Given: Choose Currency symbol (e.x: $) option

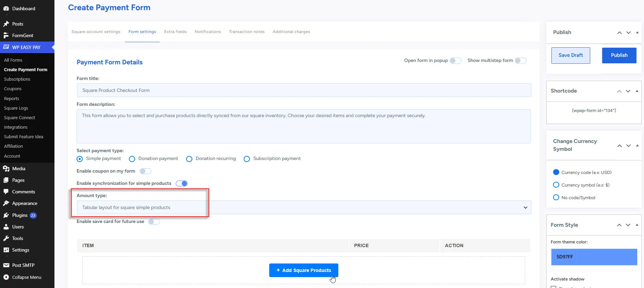Looking at the screenshot, I should (556, 185).
